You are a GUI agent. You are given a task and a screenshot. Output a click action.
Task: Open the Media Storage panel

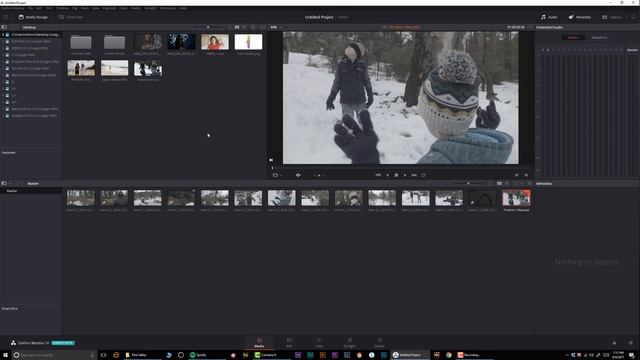33,17
